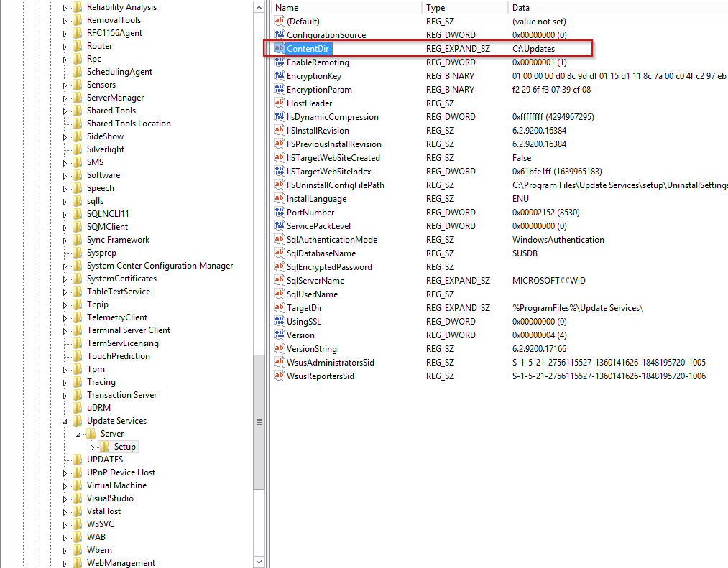Click the VersionString string icon
The image size is (728, 568).
click(x=279, y=348)
